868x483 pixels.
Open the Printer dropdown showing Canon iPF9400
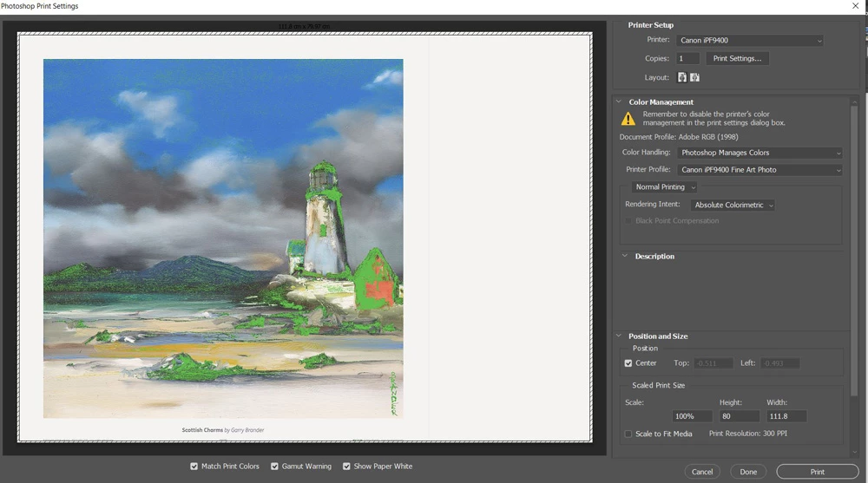(x=750, y=41)
